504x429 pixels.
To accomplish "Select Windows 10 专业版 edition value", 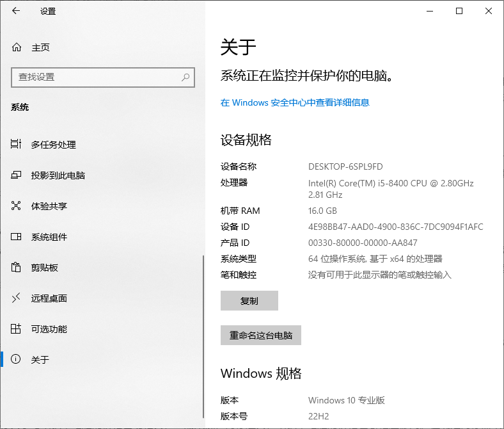I will point(347,400).
